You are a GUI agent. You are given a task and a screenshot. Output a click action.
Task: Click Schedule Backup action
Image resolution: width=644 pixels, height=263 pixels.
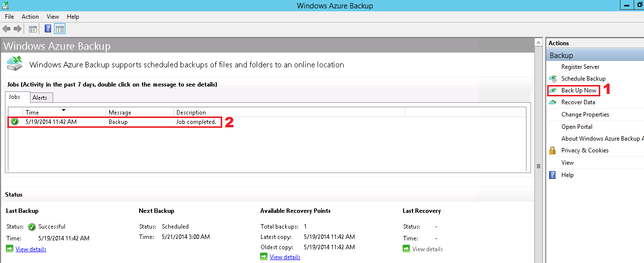[x=583, y=79]
